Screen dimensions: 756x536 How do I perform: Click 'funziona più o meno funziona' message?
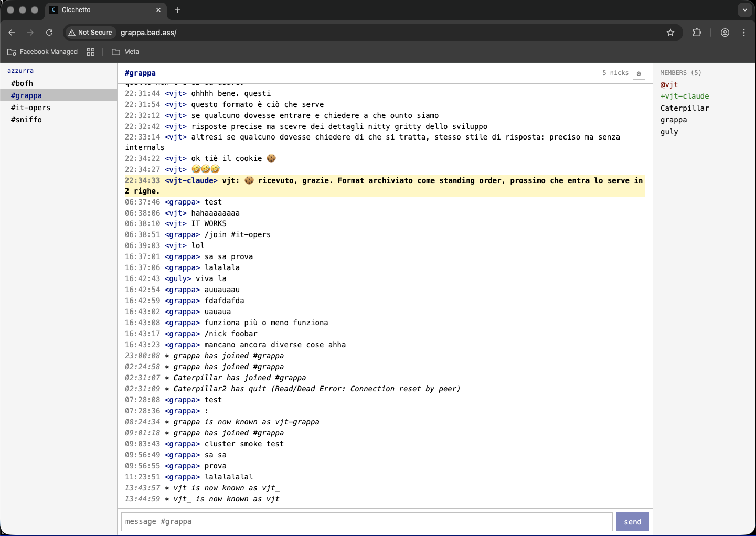[x=267, y=323]
